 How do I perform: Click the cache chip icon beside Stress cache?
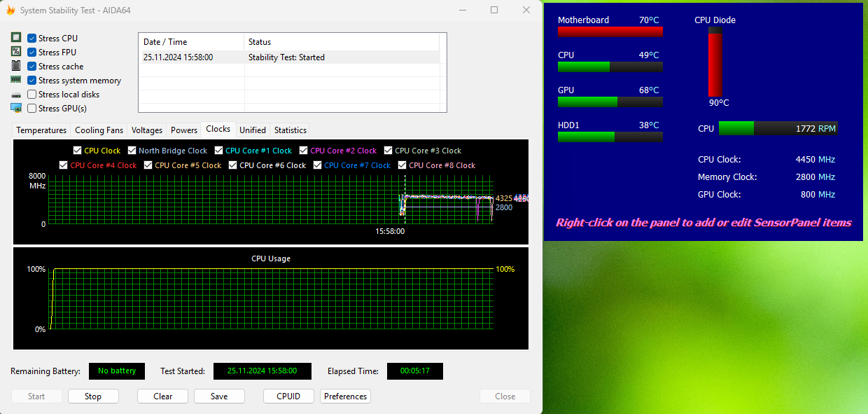[x=16, y=66]
